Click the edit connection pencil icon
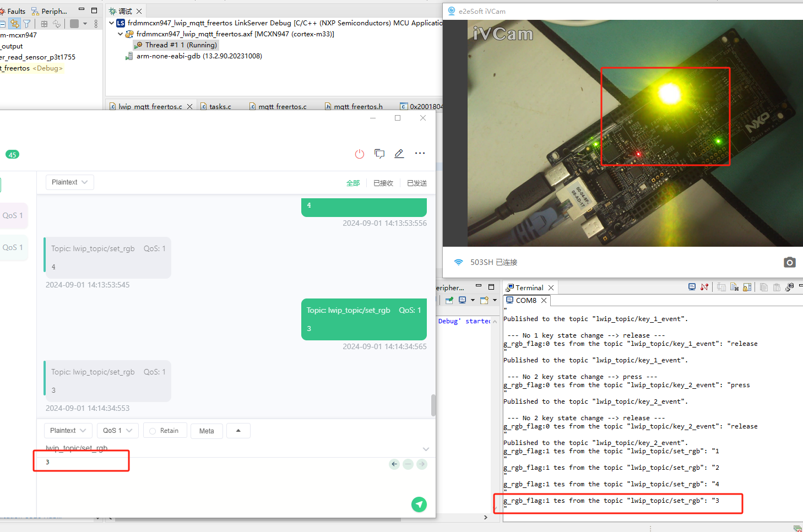The image size is (803, 532). 399,154
